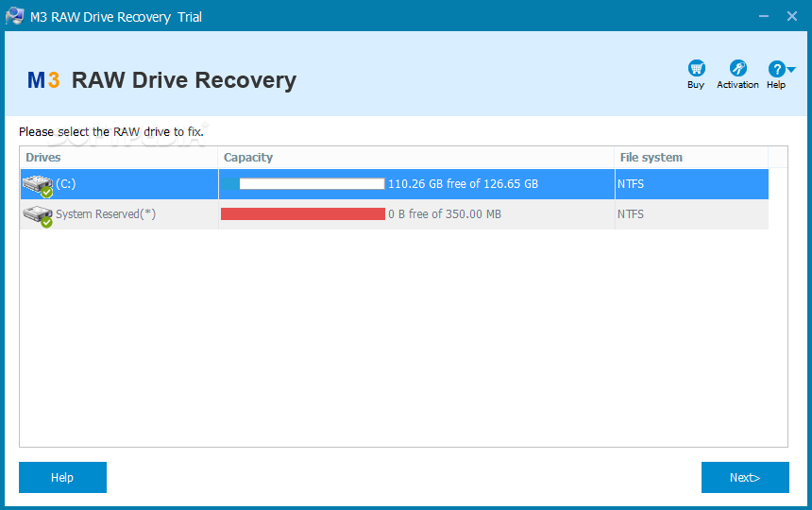Proceed with the Next> button
The height and width of the screenshot is (510, 812).
[745, 477]
